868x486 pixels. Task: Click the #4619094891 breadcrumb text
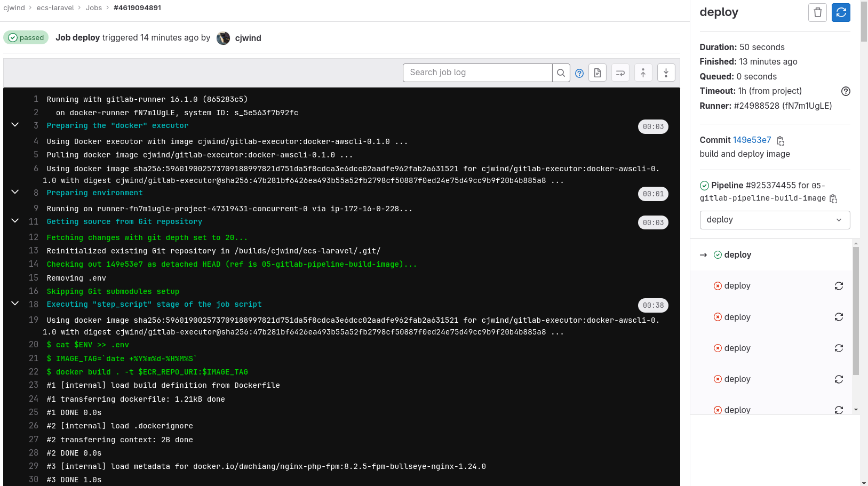click(137, 8)
